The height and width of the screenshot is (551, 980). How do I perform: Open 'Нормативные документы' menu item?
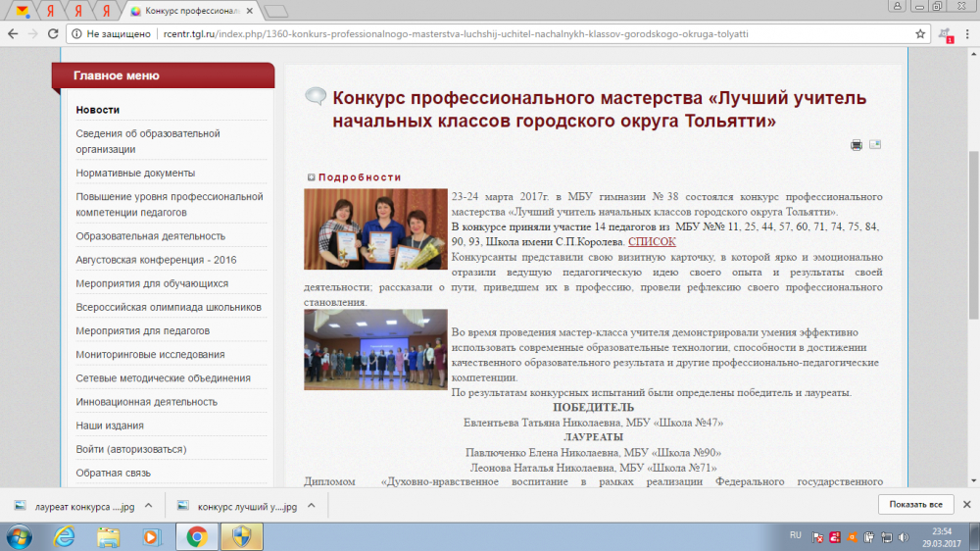(135, 173)
